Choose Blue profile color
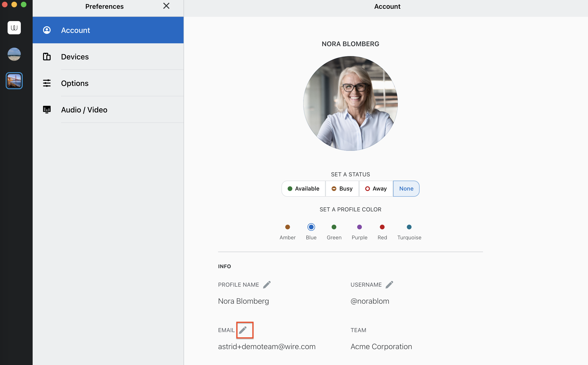The height and width of the screenshot is (365, 588). [x=311, y=231]
